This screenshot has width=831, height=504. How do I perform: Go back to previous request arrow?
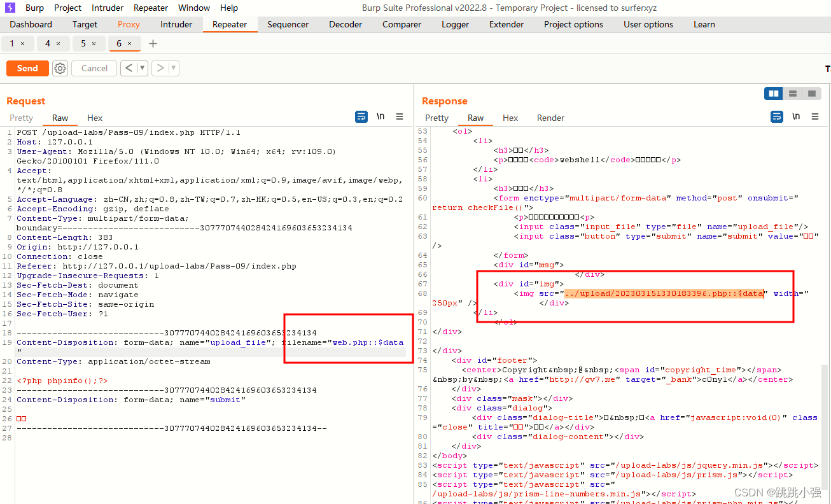129,68
